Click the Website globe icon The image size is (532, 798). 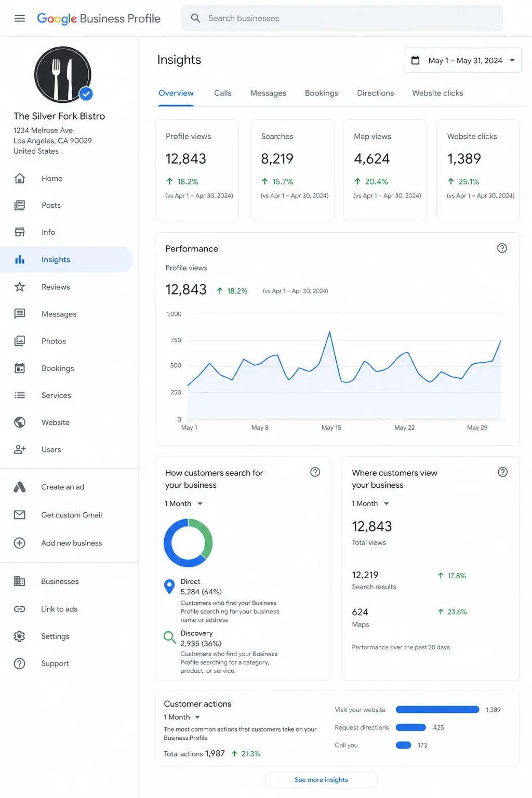pos(20,422)
